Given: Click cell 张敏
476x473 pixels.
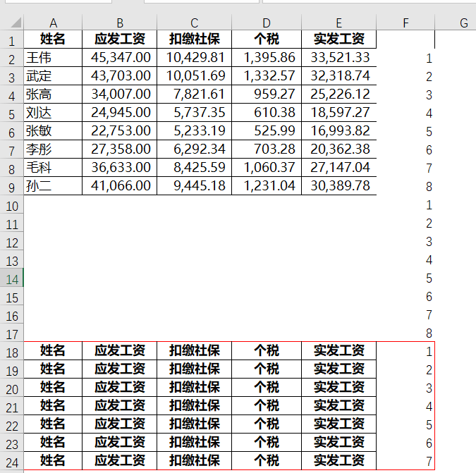Looking at the screenshot, I should point(53,131).
